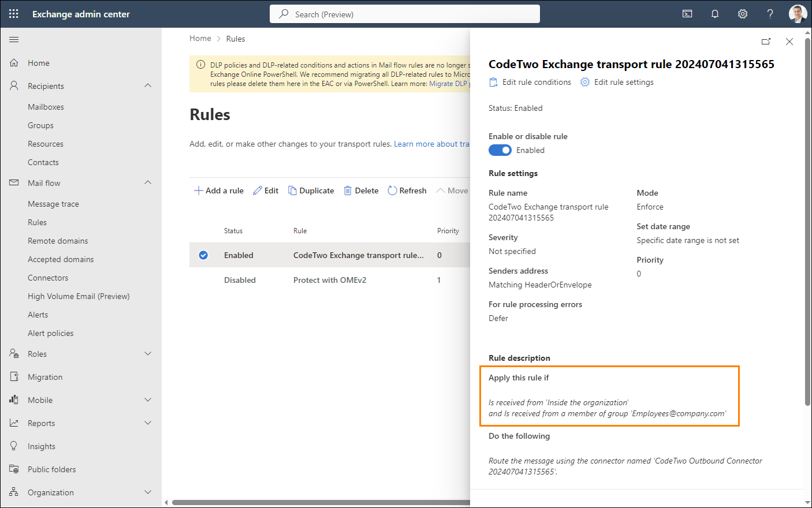Click Duplicate in rules toolbar
The height and width of the screenshot is (508, 812).
(311, 190)
